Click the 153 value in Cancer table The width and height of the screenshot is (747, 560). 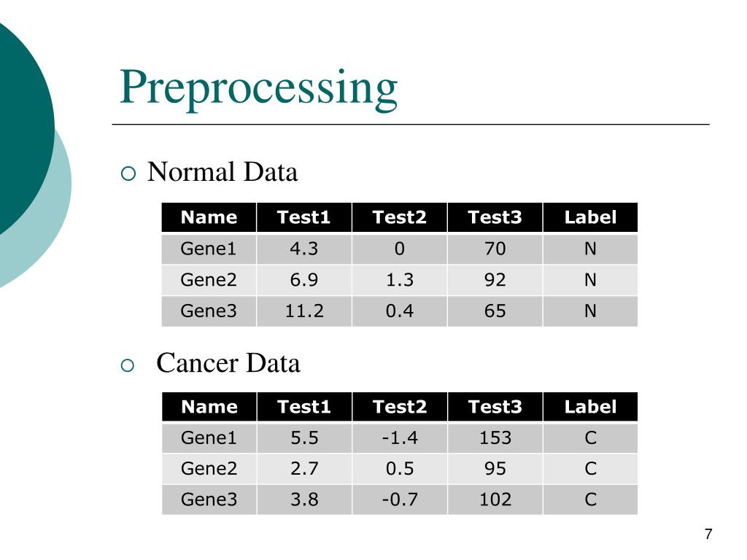pos(495,438)
